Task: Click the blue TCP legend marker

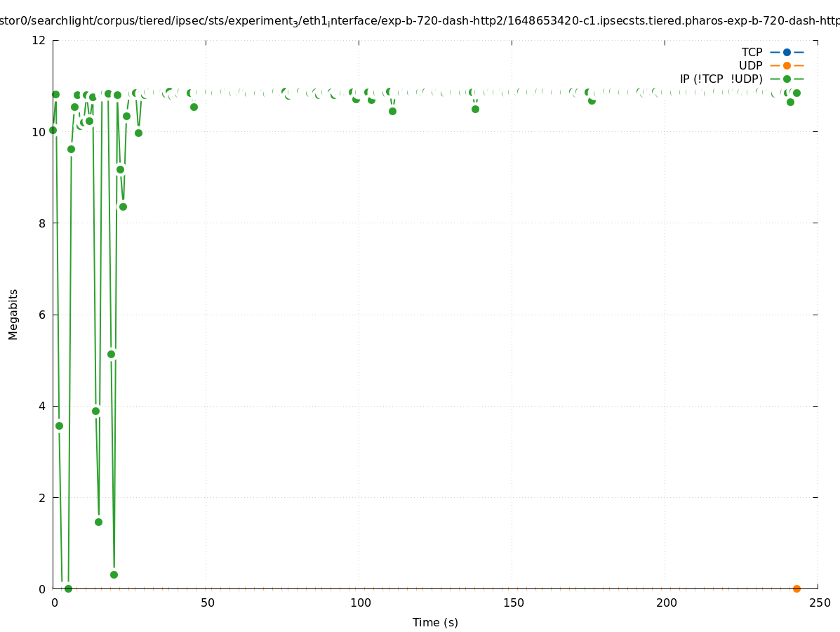Action: [787, 53]
